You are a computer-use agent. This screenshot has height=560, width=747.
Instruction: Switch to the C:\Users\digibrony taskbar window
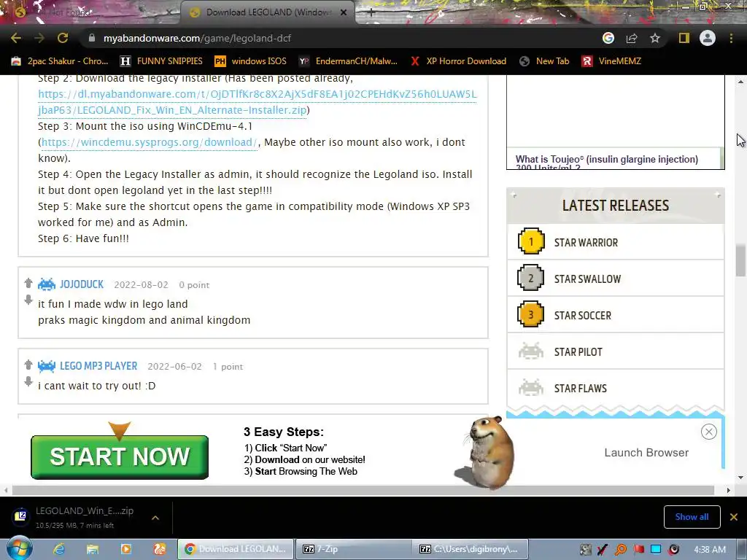pyautogui.click(x=470, y=549)
